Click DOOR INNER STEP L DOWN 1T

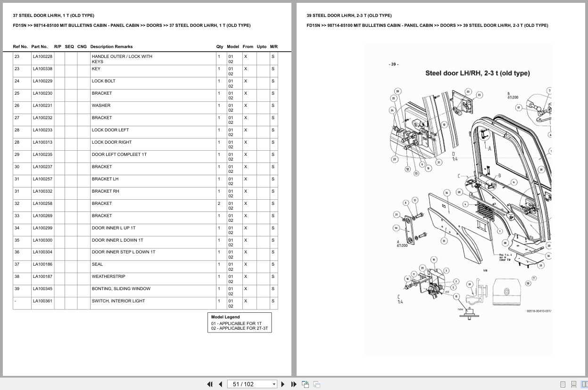(124, 252)
